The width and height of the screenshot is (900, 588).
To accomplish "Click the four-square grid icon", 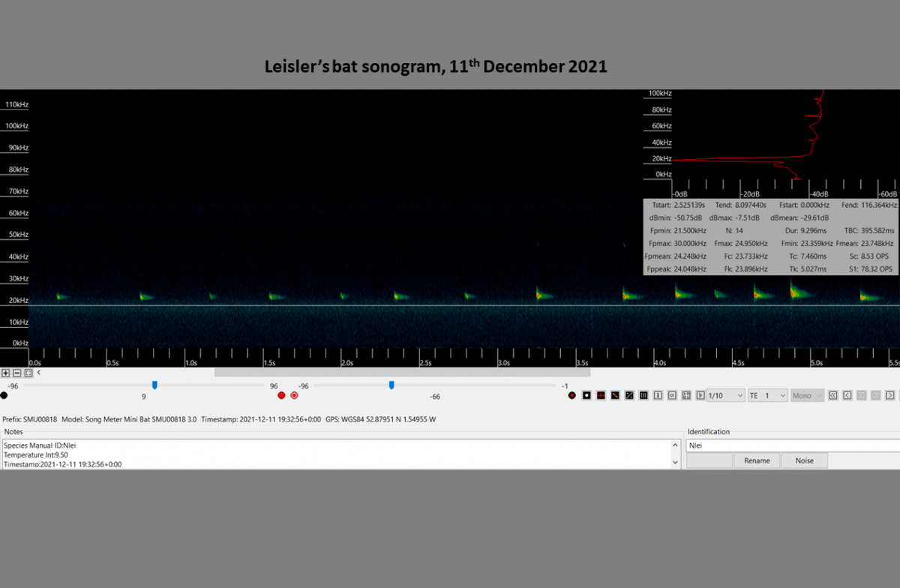I will click(x=686, y=395).
